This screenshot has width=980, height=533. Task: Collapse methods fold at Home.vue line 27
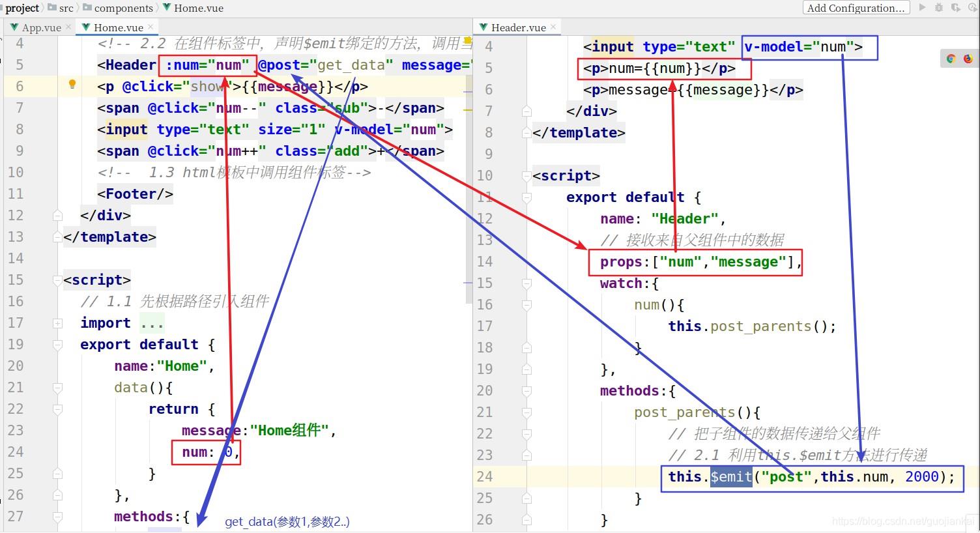point(57,517)
